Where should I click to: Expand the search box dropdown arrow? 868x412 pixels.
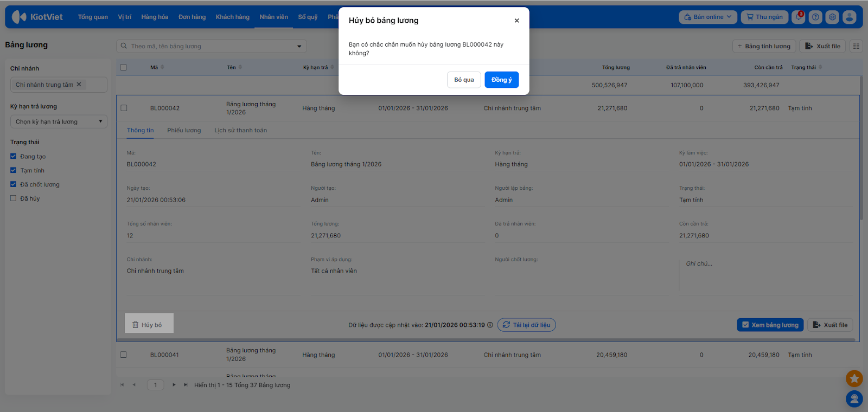click(299, 47)
